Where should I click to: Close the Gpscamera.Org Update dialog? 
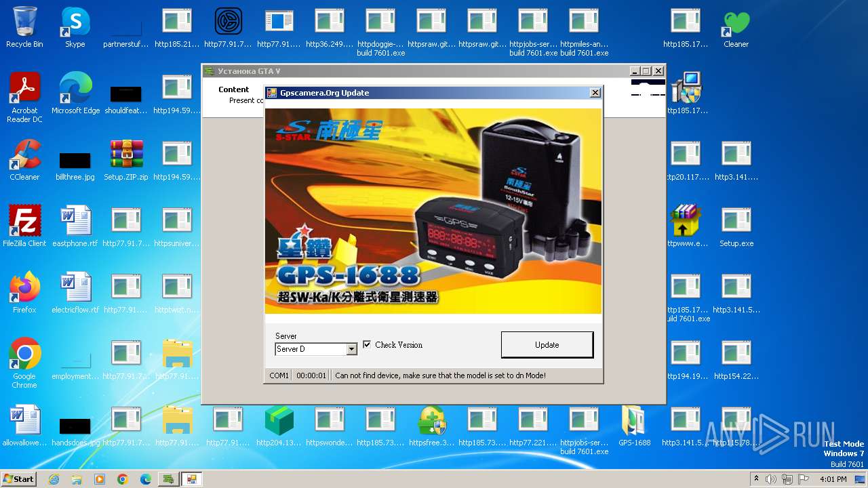click(595, 93)
